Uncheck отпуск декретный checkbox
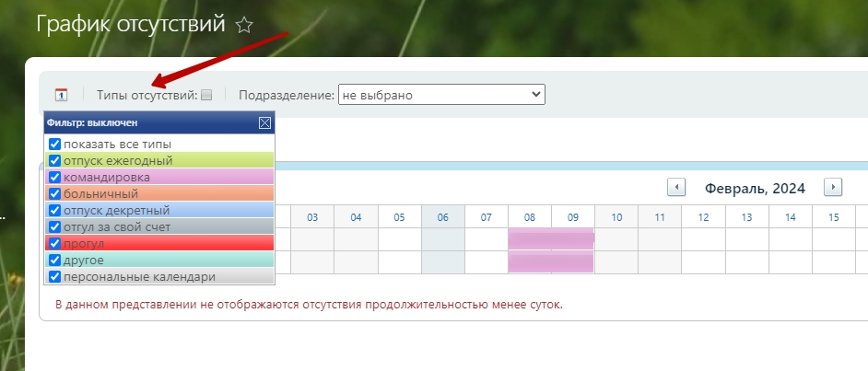This screenshot has width=868, height=371. coord(55,210)
